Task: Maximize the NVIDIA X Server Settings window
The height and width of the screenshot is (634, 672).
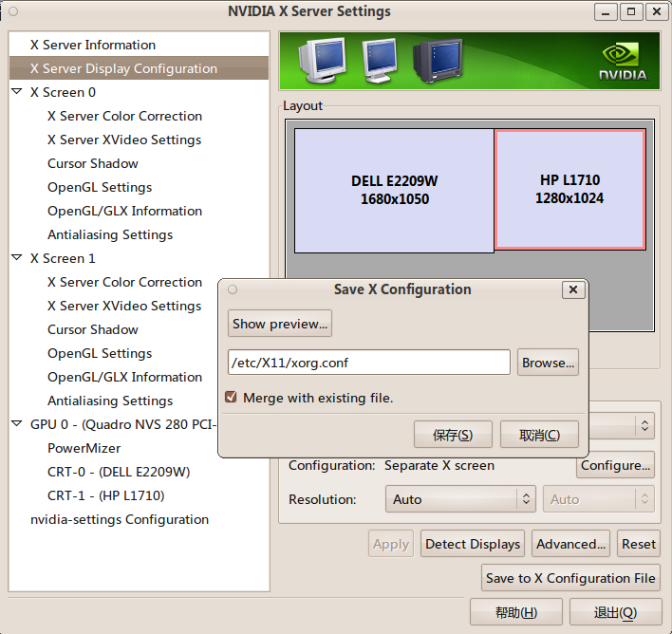Action: (631, 11)
